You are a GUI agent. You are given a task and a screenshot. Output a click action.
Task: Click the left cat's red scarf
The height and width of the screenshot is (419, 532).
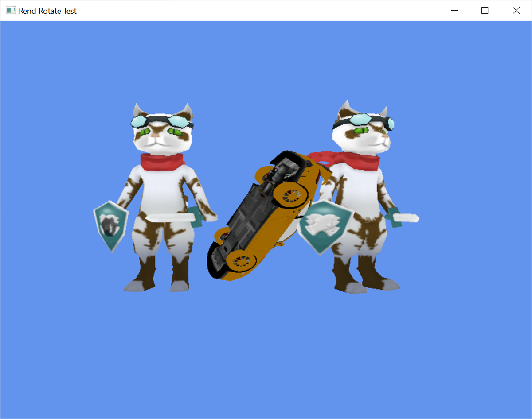[x=162, y=162]
